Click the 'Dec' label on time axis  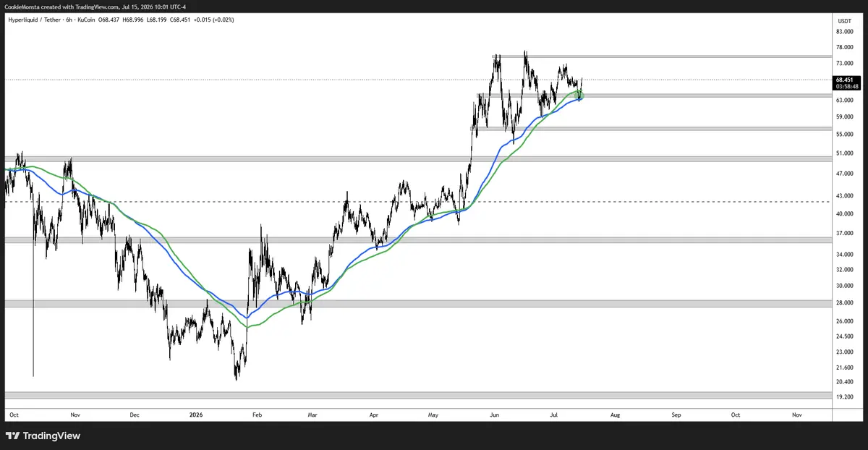(x=135, y=415)
